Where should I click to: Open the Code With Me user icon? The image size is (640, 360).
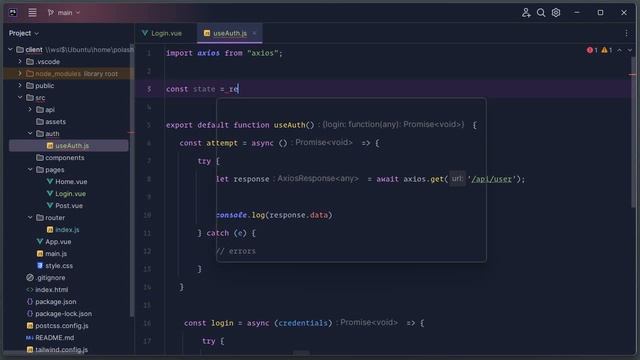point(526,13)
